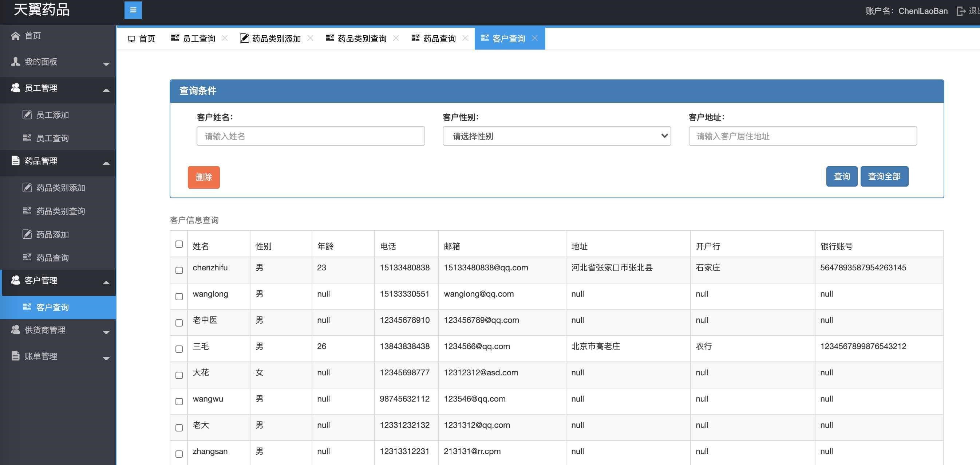This screenshot has height=465, width=980.
Task: Click the hamburger menu toggle icon
Action: point(133,10)
